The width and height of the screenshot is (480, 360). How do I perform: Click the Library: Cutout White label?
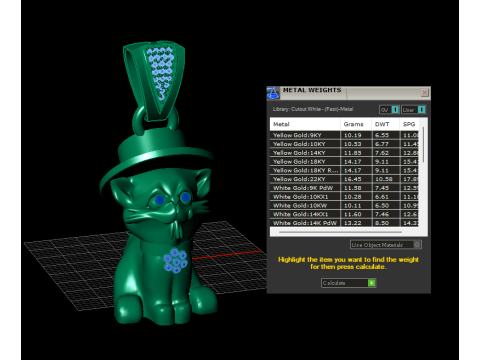pos(313,109)
